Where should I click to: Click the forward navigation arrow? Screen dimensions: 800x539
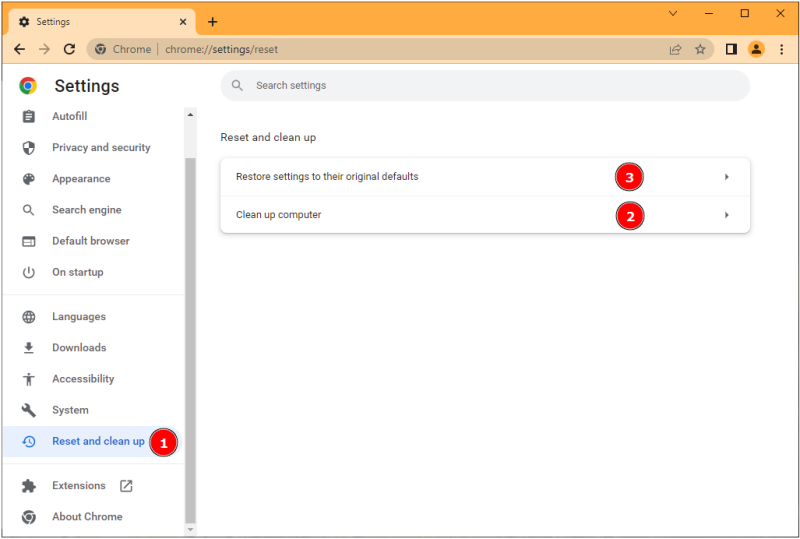pyautogui.click(x=44, y=49)
